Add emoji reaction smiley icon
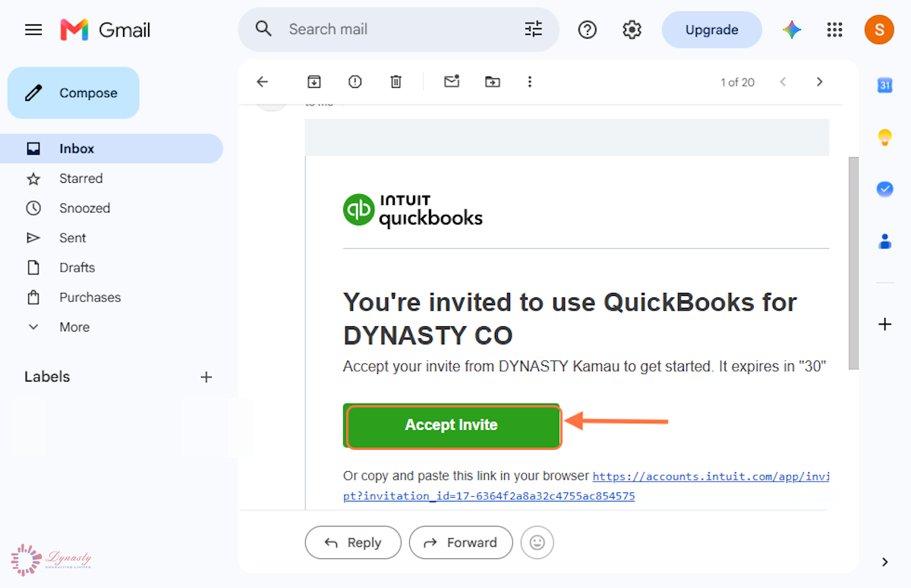Image resolution: width=911 pixels, height=588 pixels. [537, 542]
